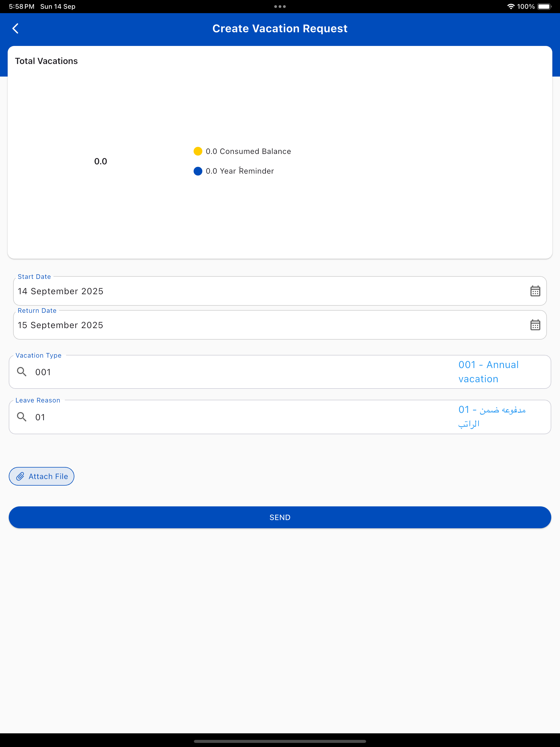Tap the '0.0 Consumed Balance' legend label
560x747 pixels.
tap(248, 151)
